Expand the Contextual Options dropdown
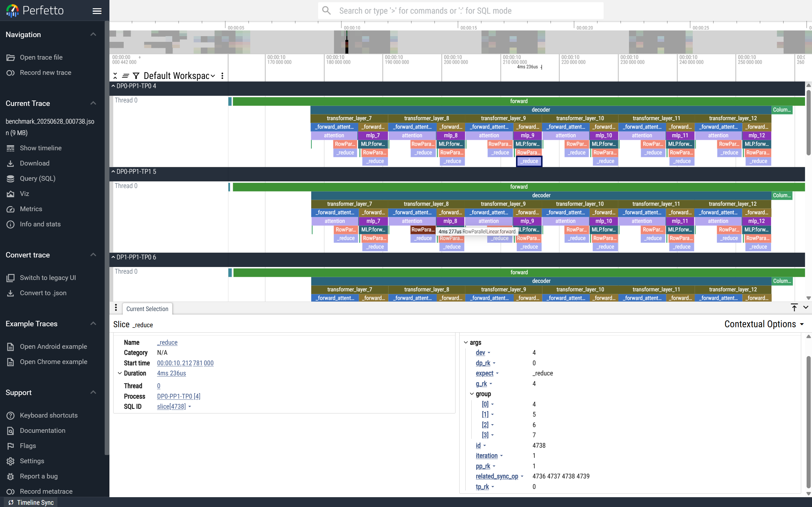 pos(764,324)
